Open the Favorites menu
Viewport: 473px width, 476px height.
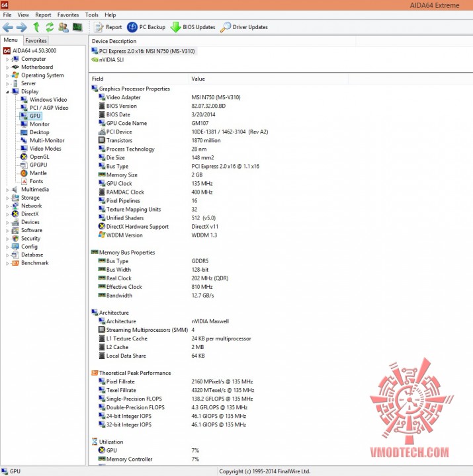point(68,15)
